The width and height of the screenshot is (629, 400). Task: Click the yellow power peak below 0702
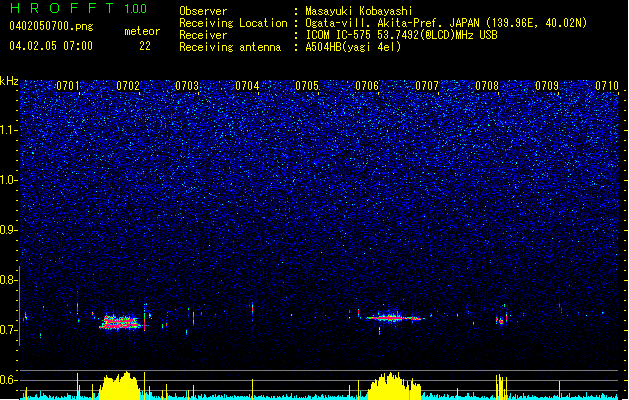[120, 386]
